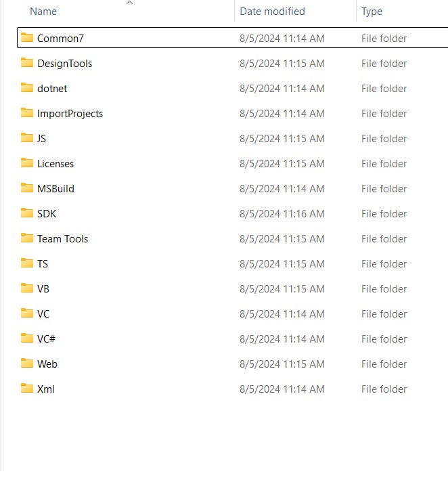This screenshot has width=448, height=478.
Task: Click the Team Tools folder icon
Action: pos(27,238)
